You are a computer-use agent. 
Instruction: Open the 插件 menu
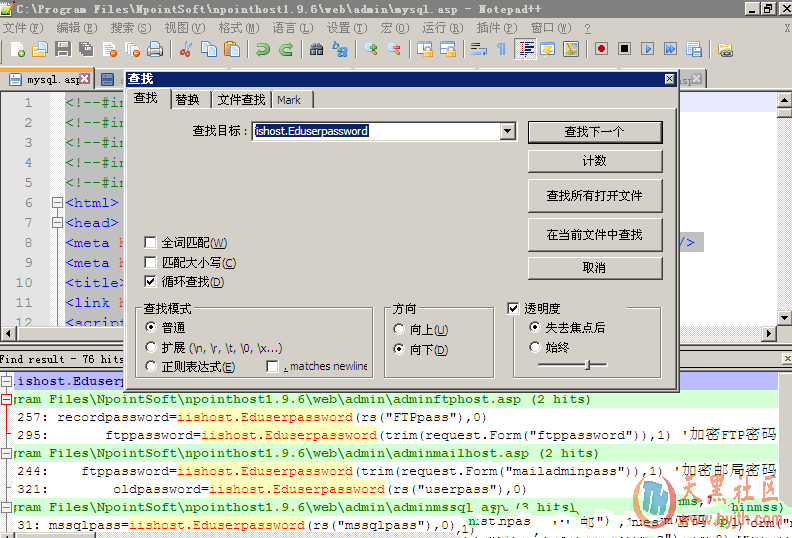pos(489,27)
